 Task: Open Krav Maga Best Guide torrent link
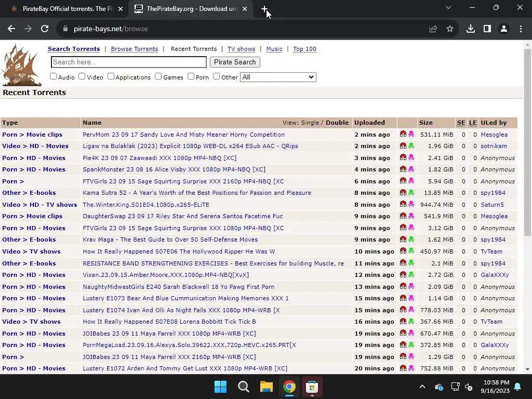[170, 240]
